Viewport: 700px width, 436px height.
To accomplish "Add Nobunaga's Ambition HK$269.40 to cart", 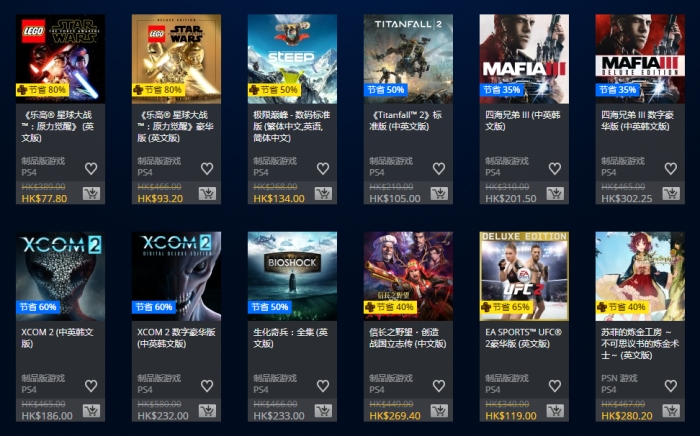I will tap(439, 411).
